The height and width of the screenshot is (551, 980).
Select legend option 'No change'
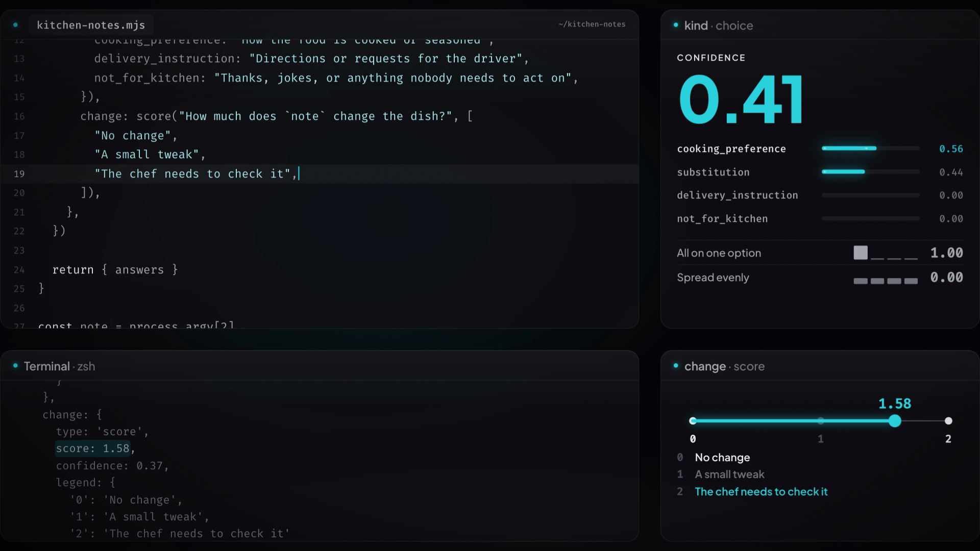[722, 458]
